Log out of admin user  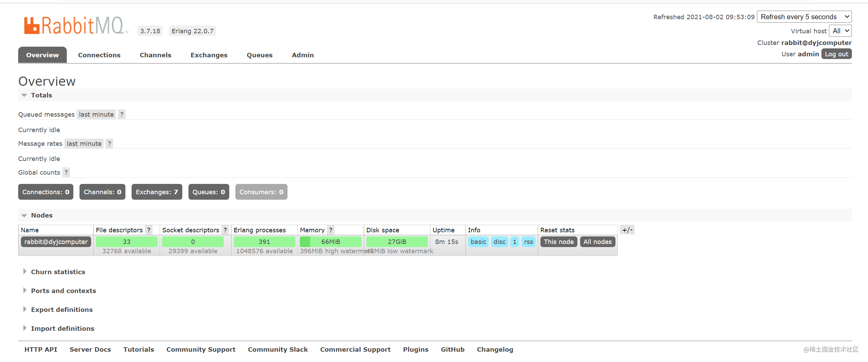(x=836, y=54)
